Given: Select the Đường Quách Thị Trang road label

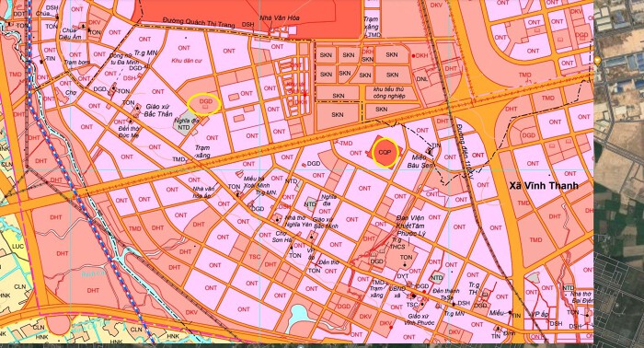Looking at the screenshot, I should [x=199, y=22].
